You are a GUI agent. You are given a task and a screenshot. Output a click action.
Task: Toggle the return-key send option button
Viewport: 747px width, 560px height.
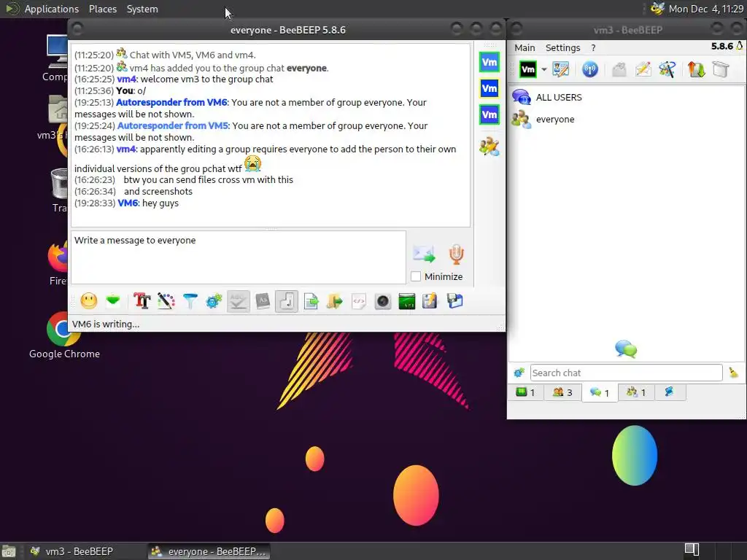[x=287, y=301]
